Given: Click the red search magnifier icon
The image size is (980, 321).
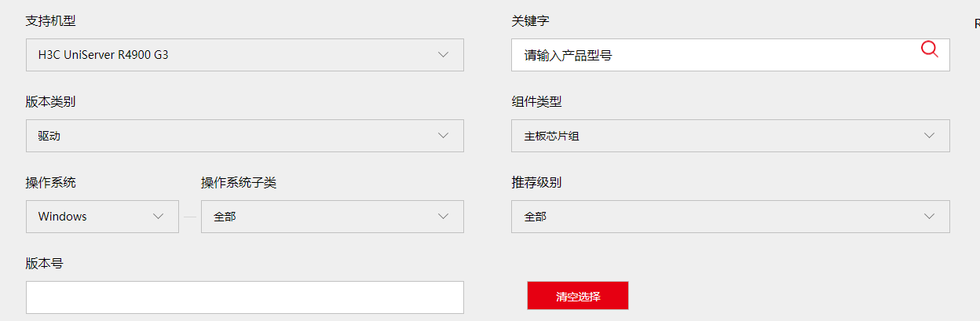Looking at the screenshot, I should click(929, 49).
